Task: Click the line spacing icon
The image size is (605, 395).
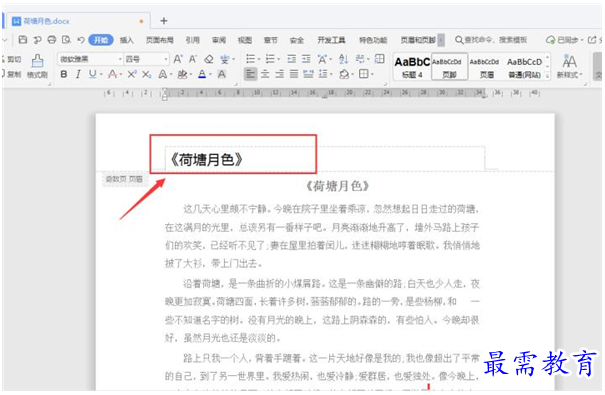Action: tap(323, 74)
